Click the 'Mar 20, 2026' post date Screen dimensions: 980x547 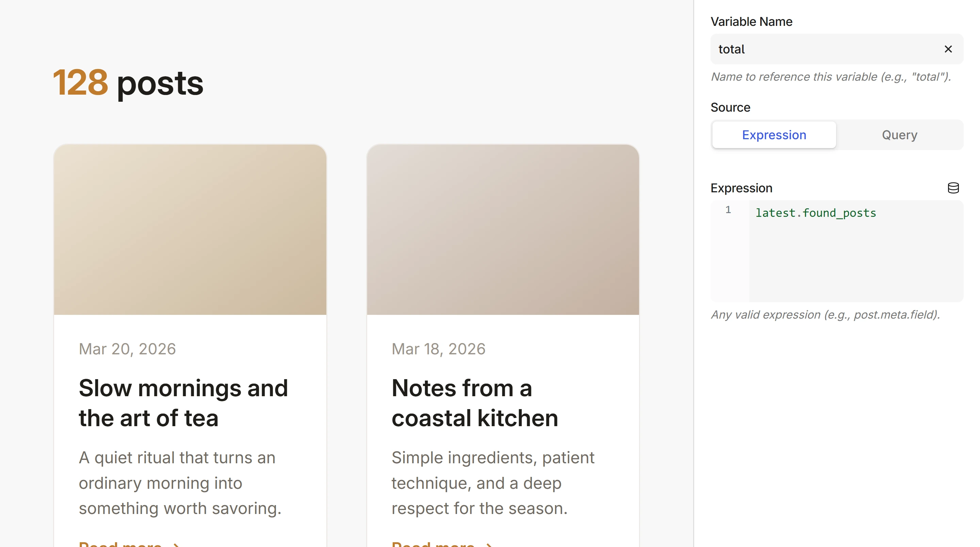[128, 349]
